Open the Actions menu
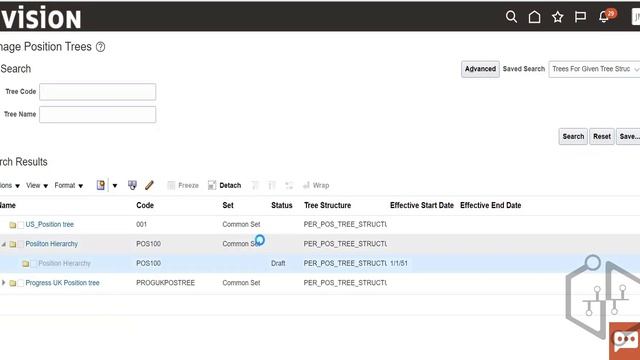Viewport: 640px width, 360px height. tap(10, 185)
